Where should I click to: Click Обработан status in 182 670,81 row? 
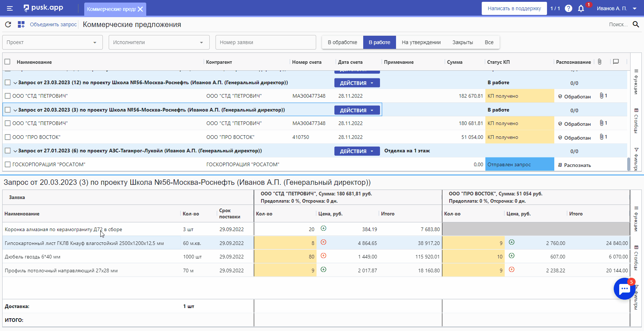(574, 97)
